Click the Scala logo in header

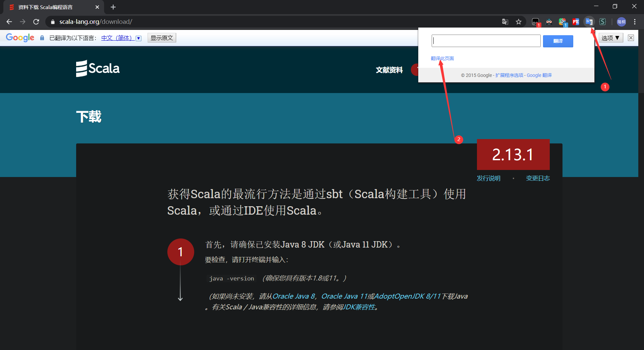pyautogui.click(x=98, y=69)
